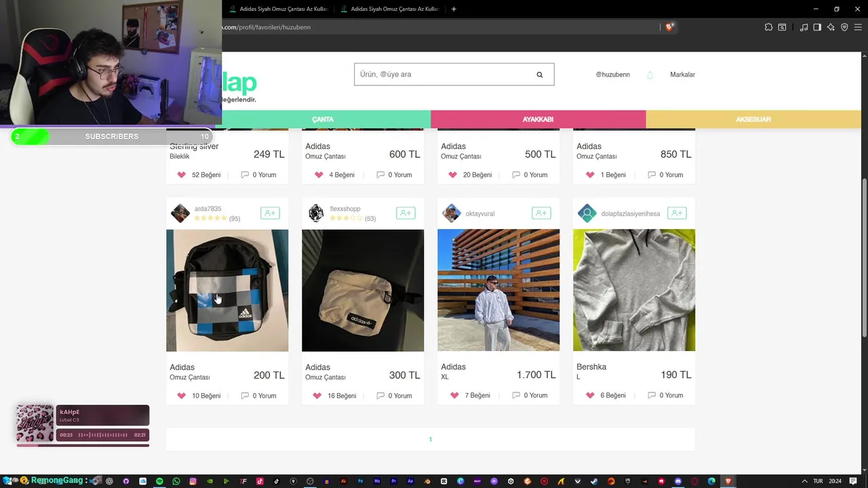Open WhatsApp from the taskbar
The height and width of the screenshot is (488, 868).
[x=176, y=481]
